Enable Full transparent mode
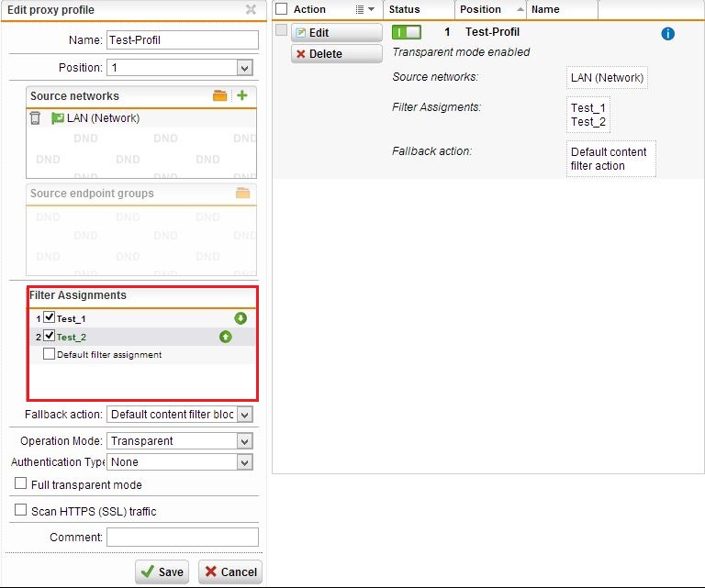The width and height of the screenshot is (705, 588). point(21,483)
